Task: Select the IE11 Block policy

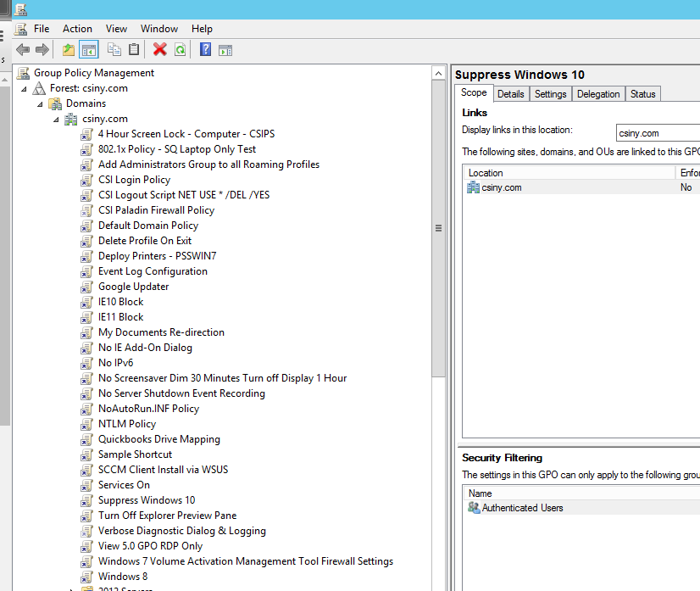Action: 120,317
